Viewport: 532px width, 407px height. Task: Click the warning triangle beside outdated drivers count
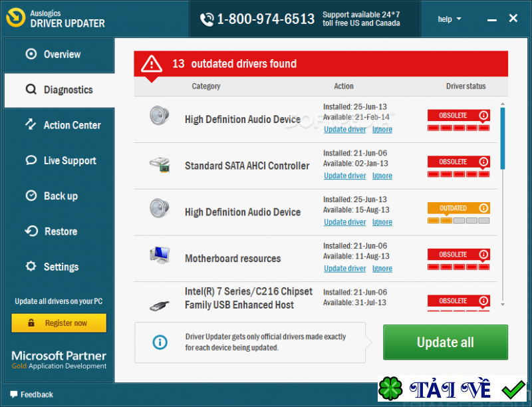(x=152, y=64)
